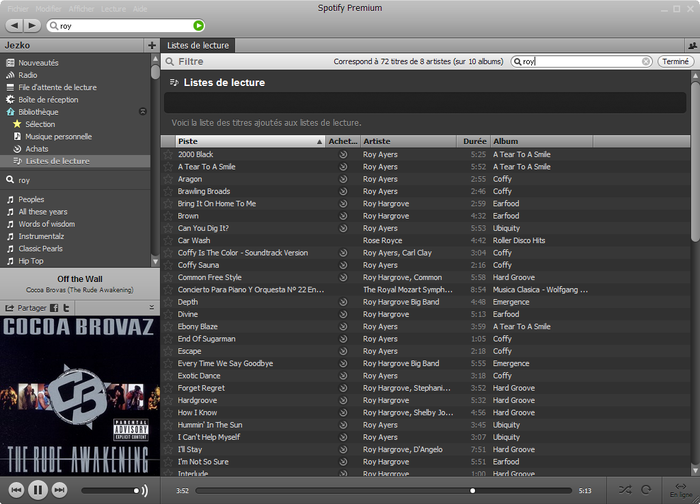The height and width of the screenshot is (504, 700).
Task: Toggle repeat playback
Action: coord(646,490)
